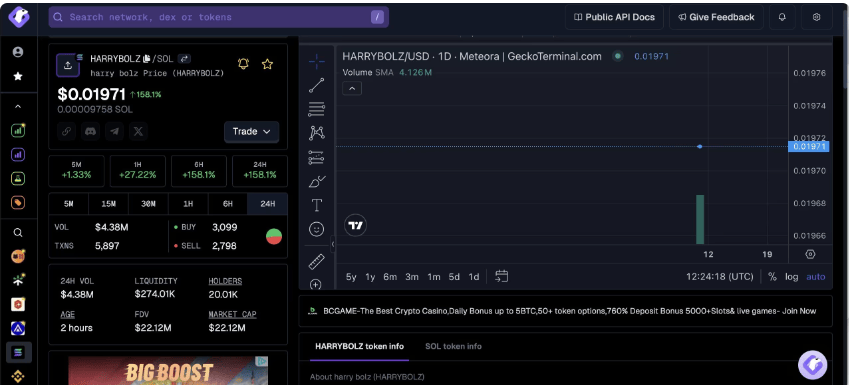The height and width of the screenshot is (385, 849).
Task: Switch to SOL token info tab
Action: coord(453,346)
